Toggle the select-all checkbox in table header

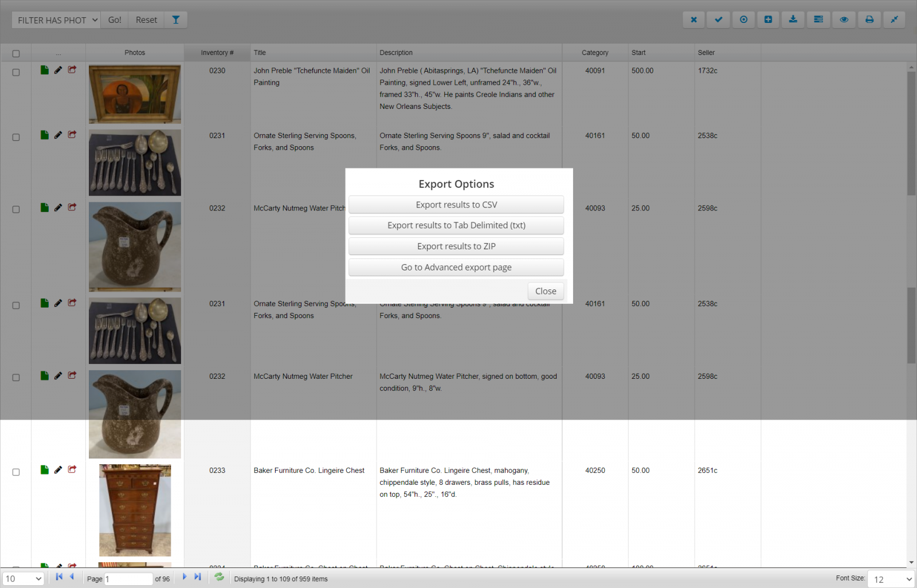(16, 53)
